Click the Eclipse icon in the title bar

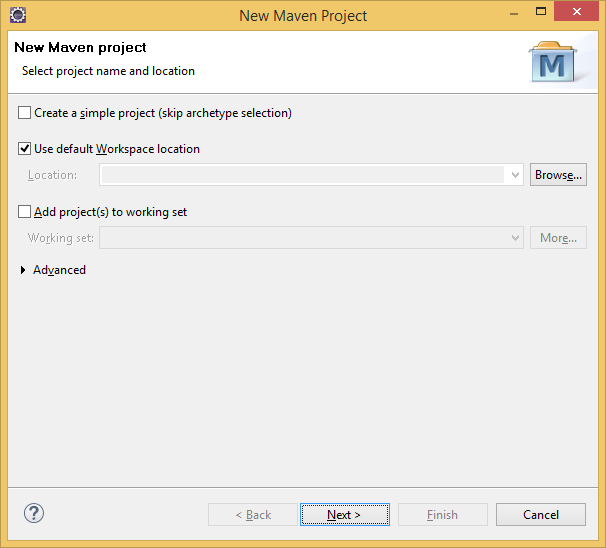click(18, 15)
